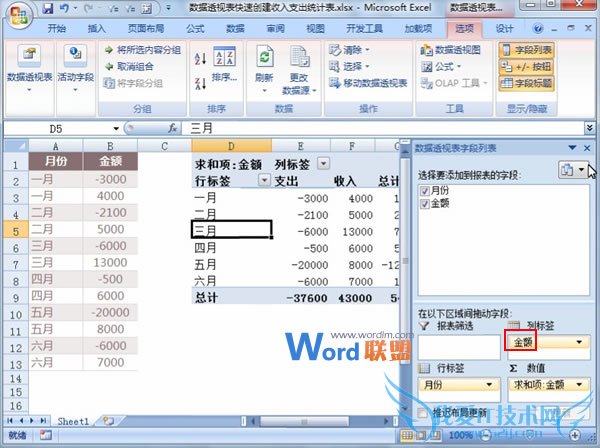Screen dimensions: 600x448
Task: Click 移动数据透视表
Action: [368, 83]
